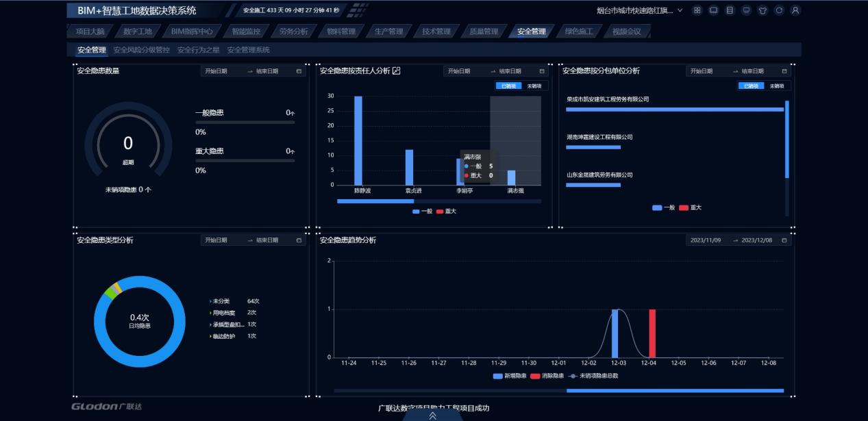
Task: Expand the bottom double-chevron panel handle
Action: click(432, 415)
